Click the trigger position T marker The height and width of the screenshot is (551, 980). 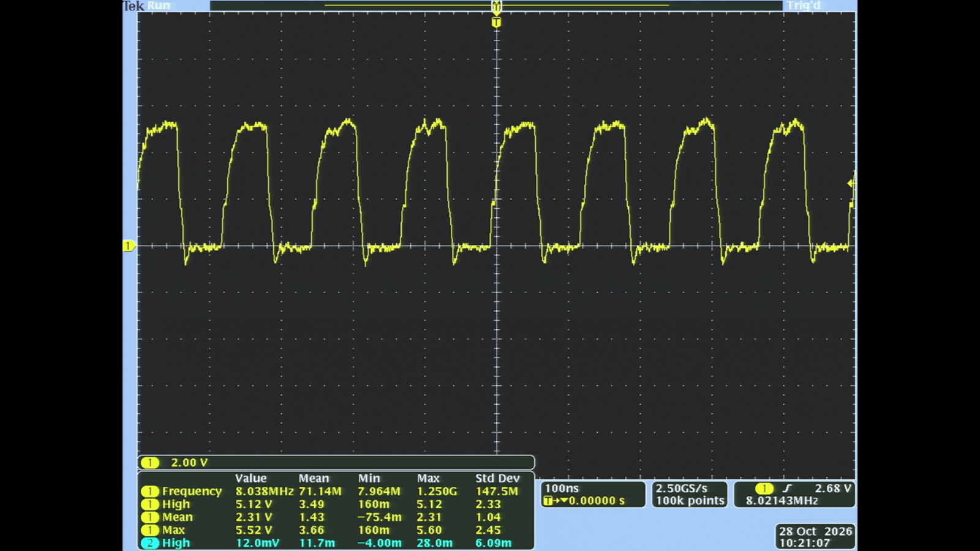coord(496,22)
